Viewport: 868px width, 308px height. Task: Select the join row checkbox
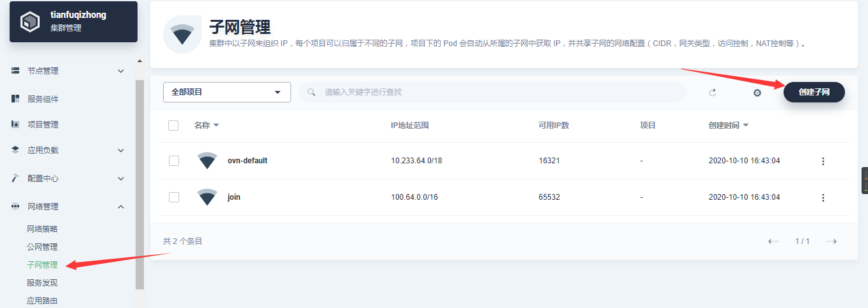[x=173, y=197]
